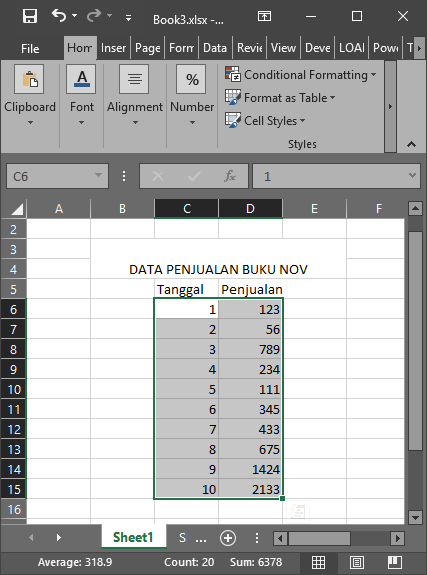Image resolution: width=427 pixels, height=575 pixels.
Task: Select row 16 header
Action: pyautogui.click(x=13, y=509)
